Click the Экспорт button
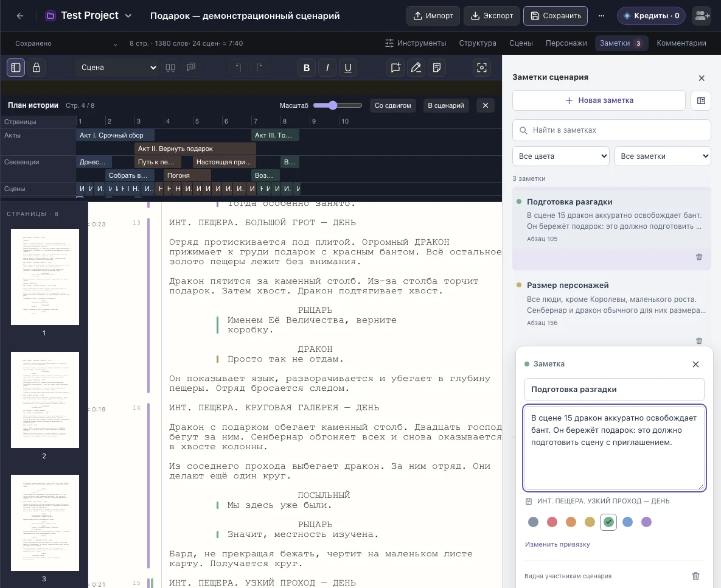The image size is (721, 588). click(x=492, y=16)
